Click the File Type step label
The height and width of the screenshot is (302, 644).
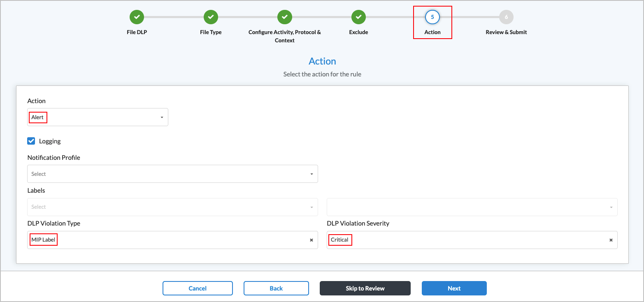[211, 32]
